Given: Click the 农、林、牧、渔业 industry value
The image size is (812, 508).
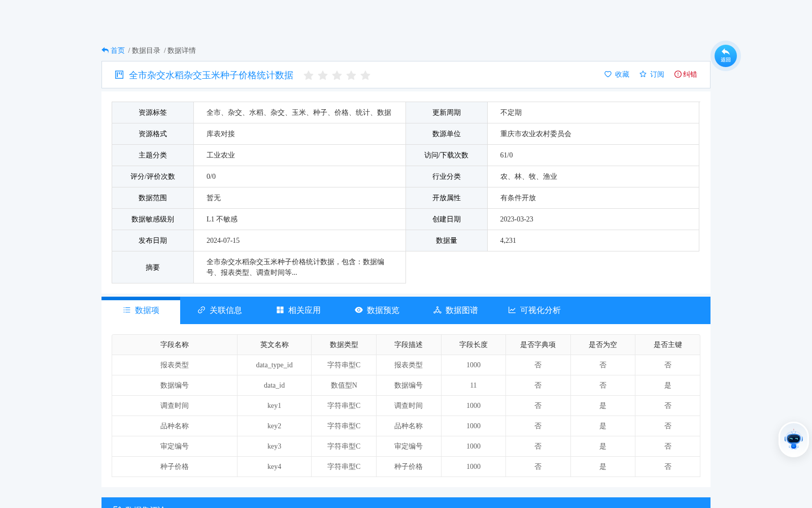Looking at the screenshot, I should point(529,176).
